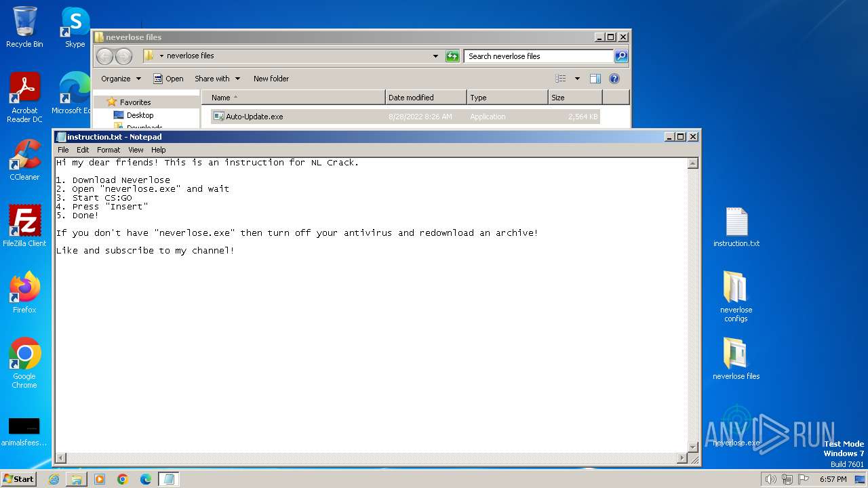Open Explorer help question mark icon
This screenshot has width=868, height=488.
[614, 79]
